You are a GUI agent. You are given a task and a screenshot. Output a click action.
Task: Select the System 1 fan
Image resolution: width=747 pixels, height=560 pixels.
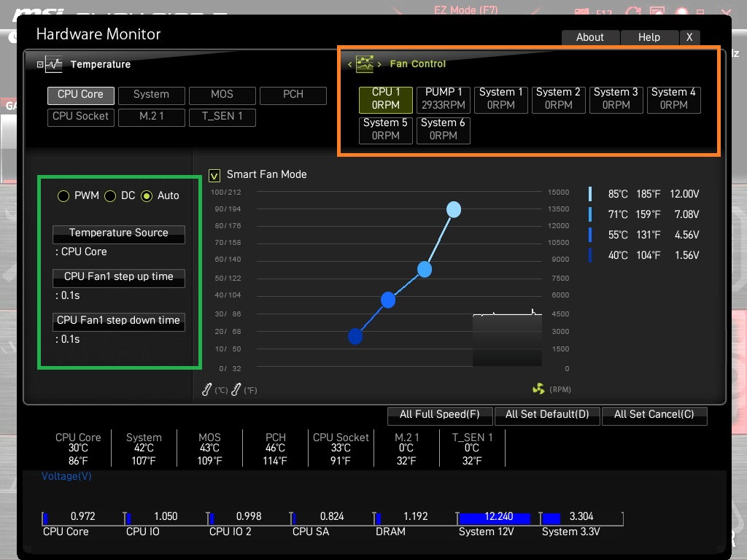coord(500,99)
